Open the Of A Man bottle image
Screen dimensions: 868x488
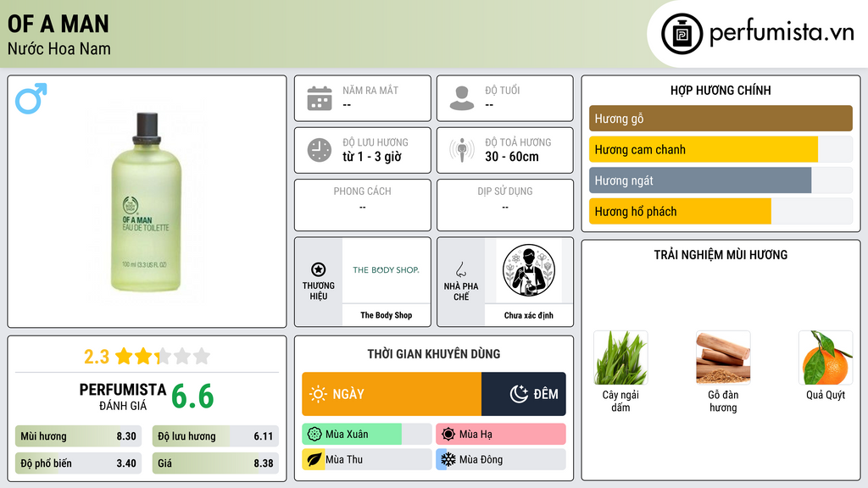[146, 202]
